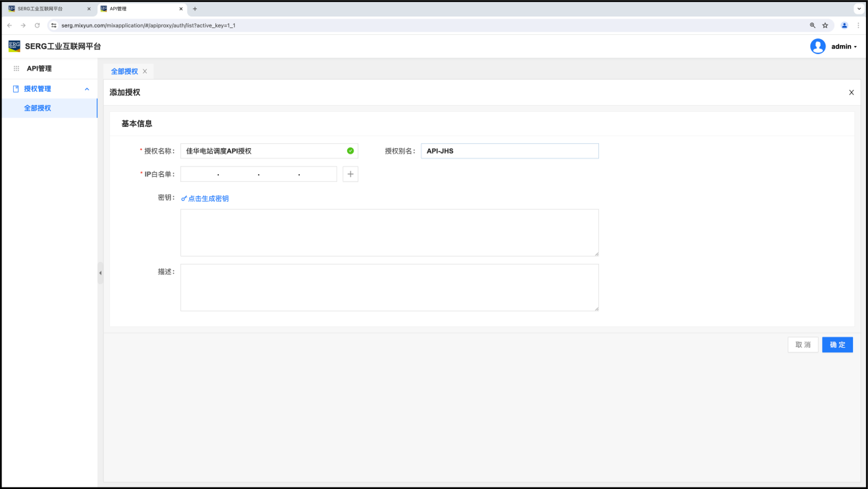The width and height of the screenshot is (868, 489).
Task: Click the 取消 cancel button
Action: (802, 345)
